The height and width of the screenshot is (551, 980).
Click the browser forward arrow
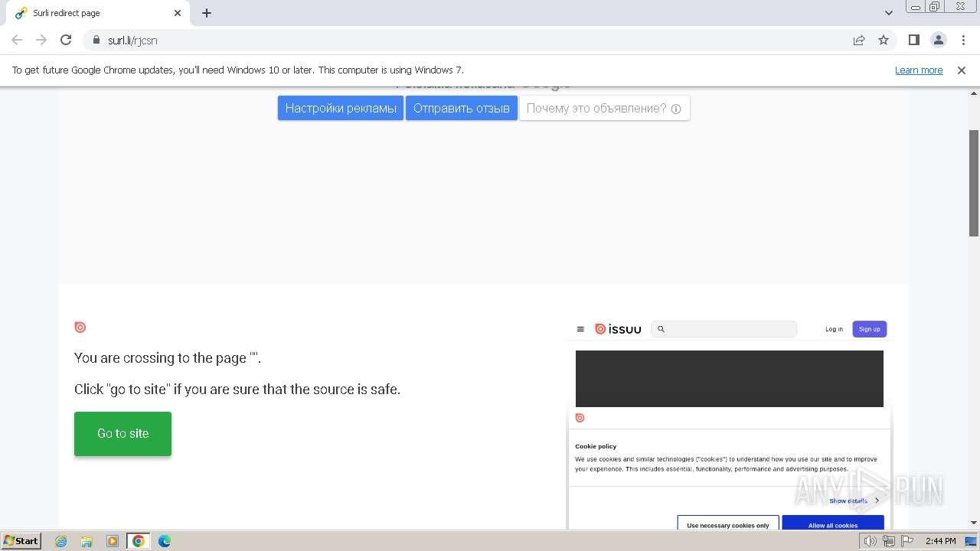tap(41, 40)
